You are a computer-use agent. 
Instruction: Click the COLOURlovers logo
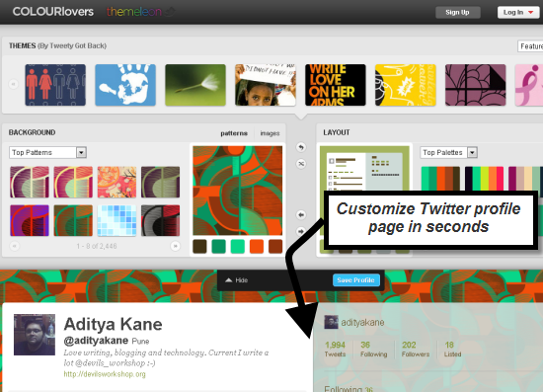[x=53, y=12]
